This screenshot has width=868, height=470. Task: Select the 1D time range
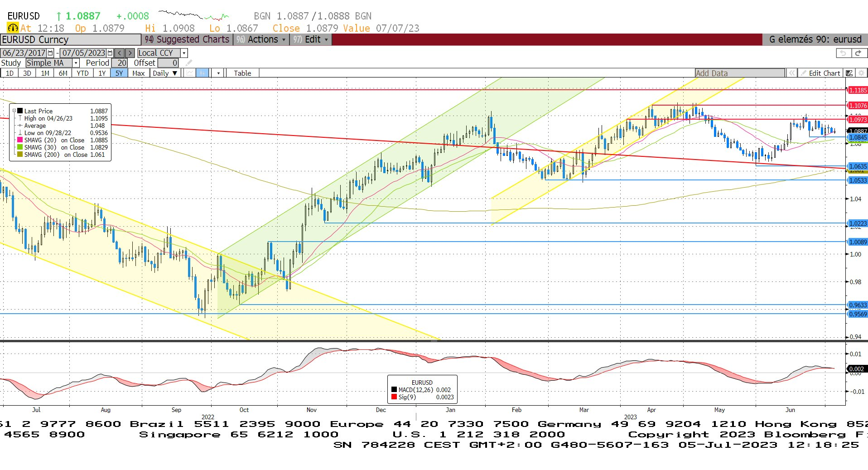pos(10,73)
